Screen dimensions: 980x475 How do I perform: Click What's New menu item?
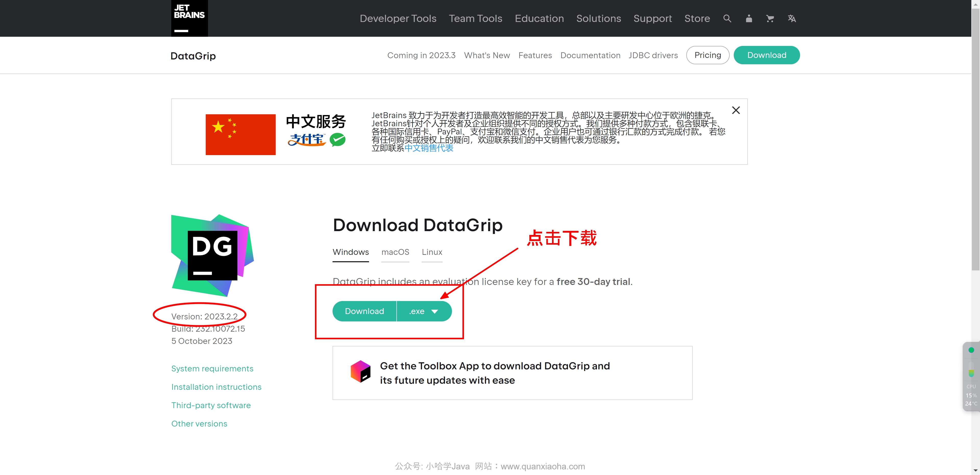click(487, 55)
